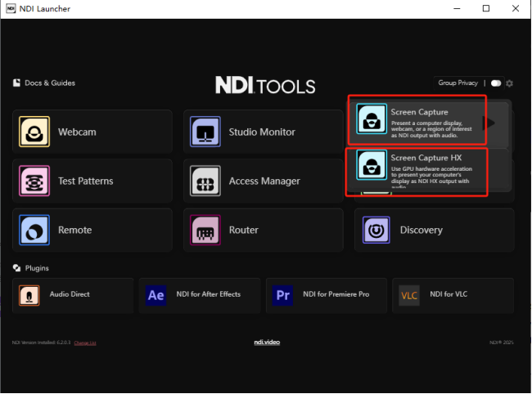
Task: Minimize the NDI Launcher window
Action: tap(457, 8)
